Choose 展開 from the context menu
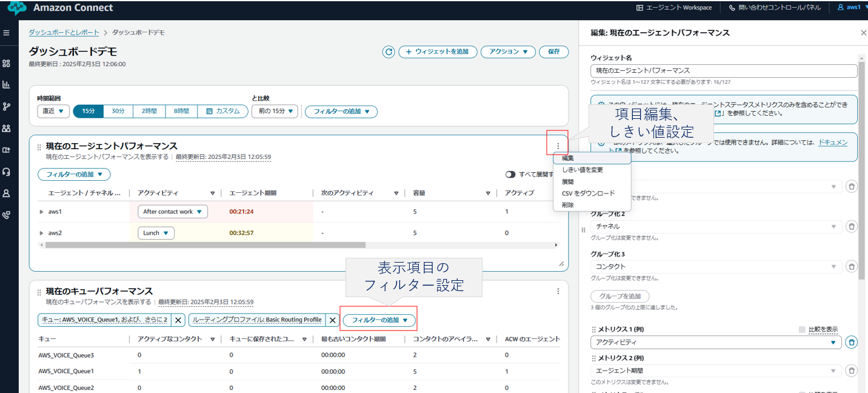The image size is (868, 393). pyautogui.click(x=592, y=181)
